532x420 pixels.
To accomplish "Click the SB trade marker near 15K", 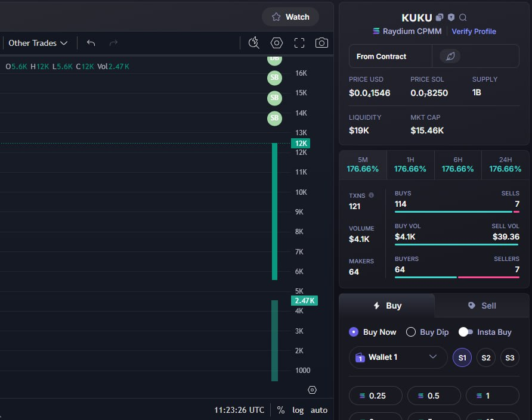I will coord(274,98).
